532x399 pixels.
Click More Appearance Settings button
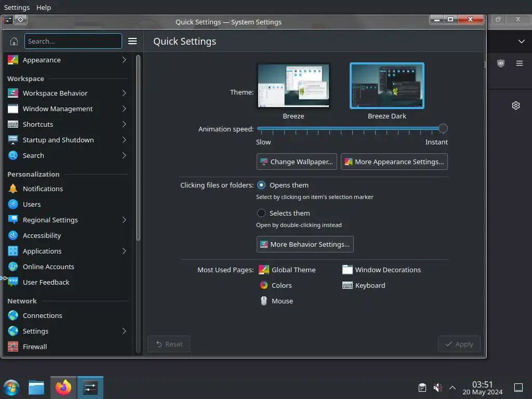point(394,162)
